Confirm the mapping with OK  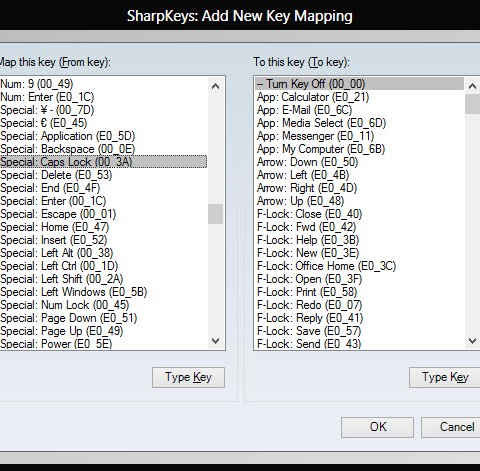click(377, 427)
